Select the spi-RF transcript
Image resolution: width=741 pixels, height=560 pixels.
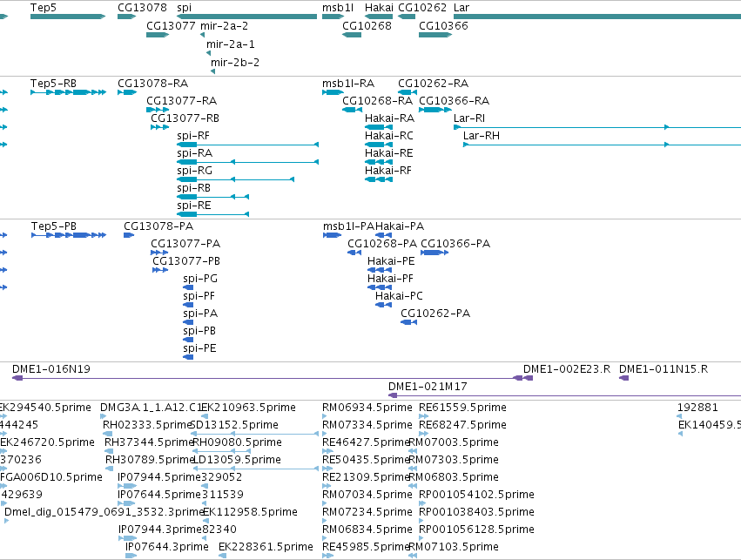(247, 145)
